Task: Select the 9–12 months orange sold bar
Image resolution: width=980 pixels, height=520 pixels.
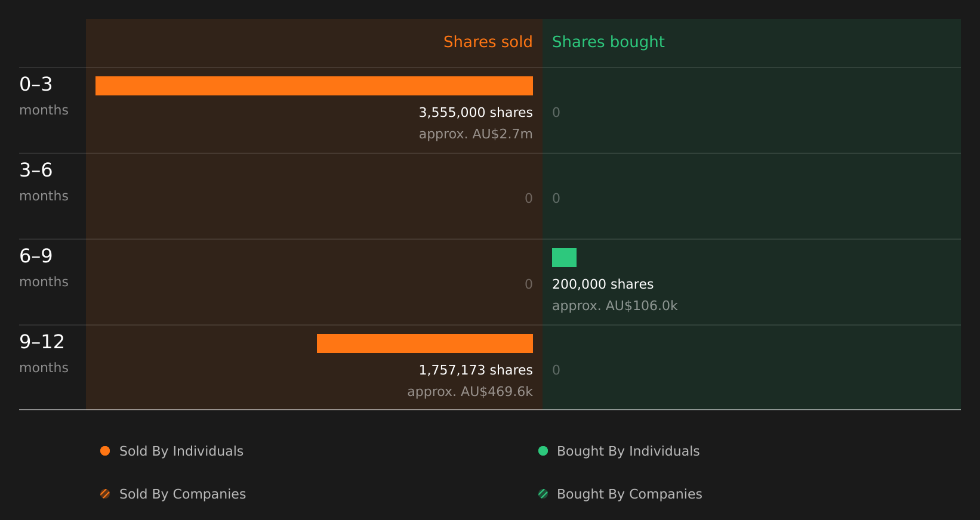Action: (425, 343)
